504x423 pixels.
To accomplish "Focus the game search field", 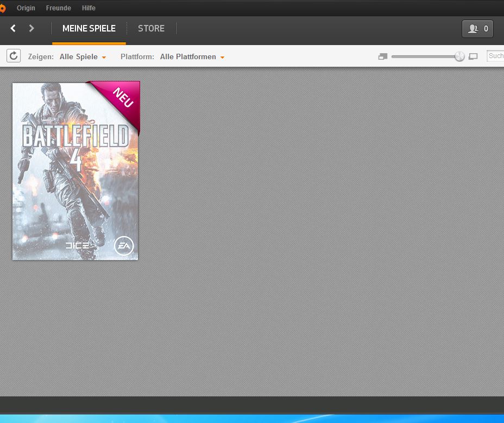I will [495, 56].
